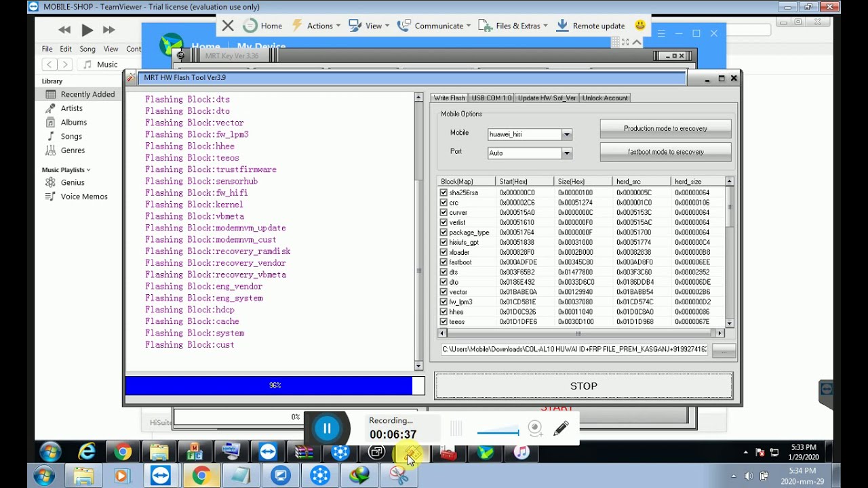Open iTunes from the remote taskbar

coord(521,451)
